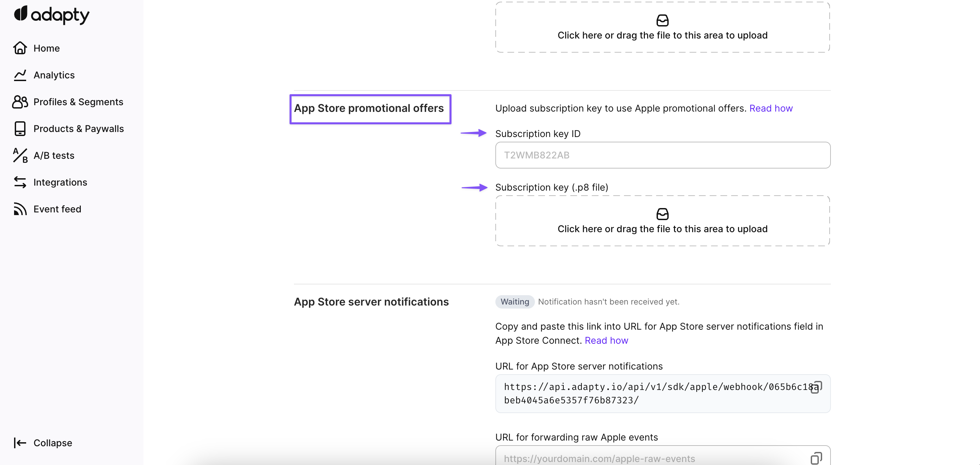Copy the App Store server notifications URL
This screenshot has width=980, height=465.
point(816,387)
